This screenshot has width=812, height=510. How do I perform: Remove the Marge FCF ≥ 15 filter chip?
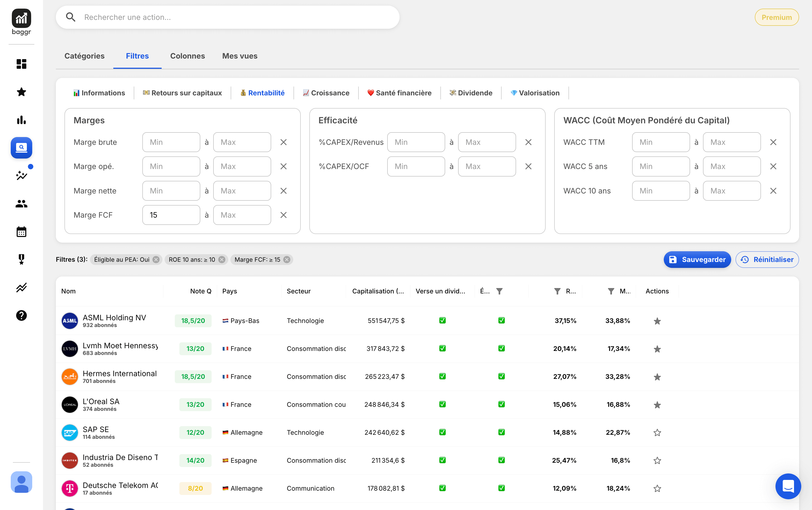click(287, 259)
